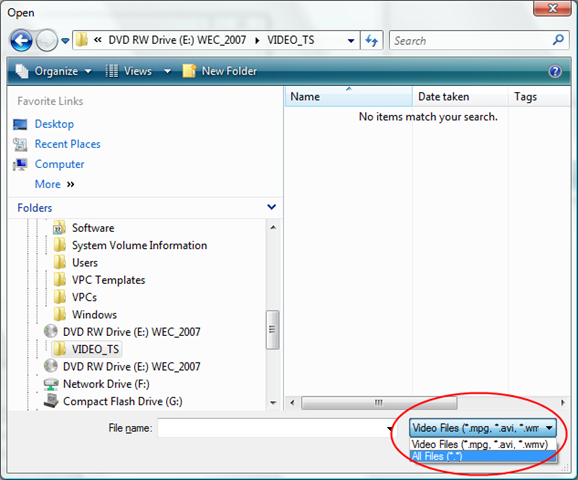Select the lower DVD RW Drive (E:) WEC_2007 entry below VIDEO_TS
The width and height of the screenshot is (578, 480).
click(x=132, y=367)
